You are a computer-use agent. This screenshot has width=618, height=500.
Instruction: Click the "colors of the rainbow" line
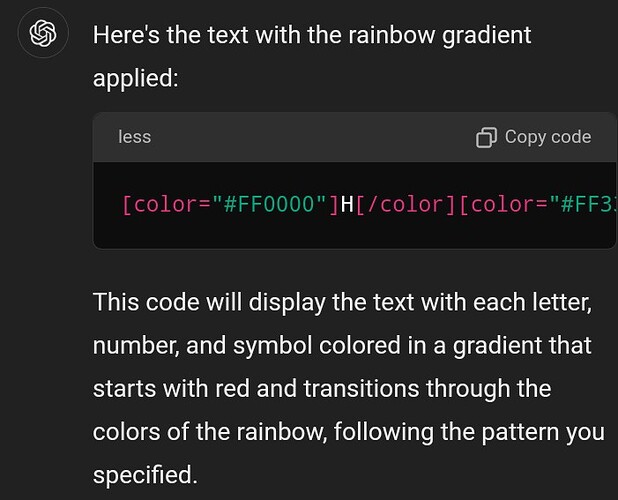pyautogui.click(x=348, y=432)
